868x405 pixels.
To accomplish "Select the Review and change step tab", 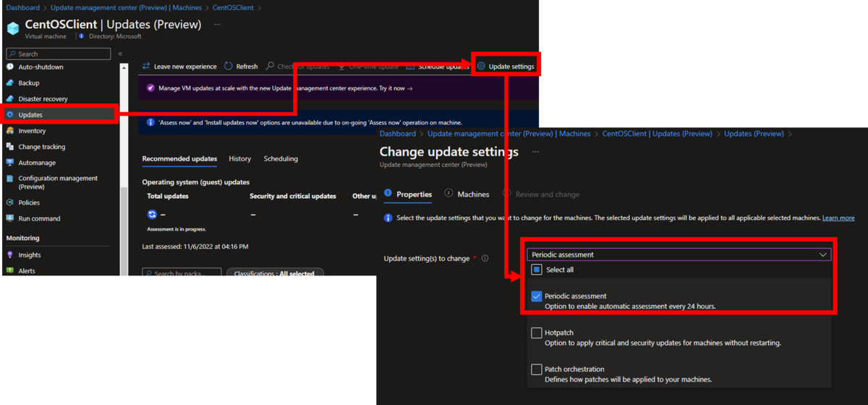I will click(541, 194).
